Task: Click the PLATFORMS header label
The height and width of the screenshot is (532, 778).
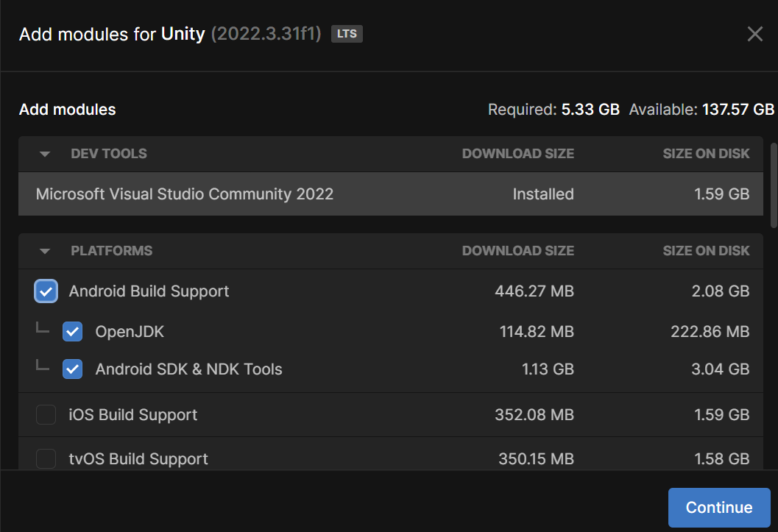Action: [x=112, y=251]
